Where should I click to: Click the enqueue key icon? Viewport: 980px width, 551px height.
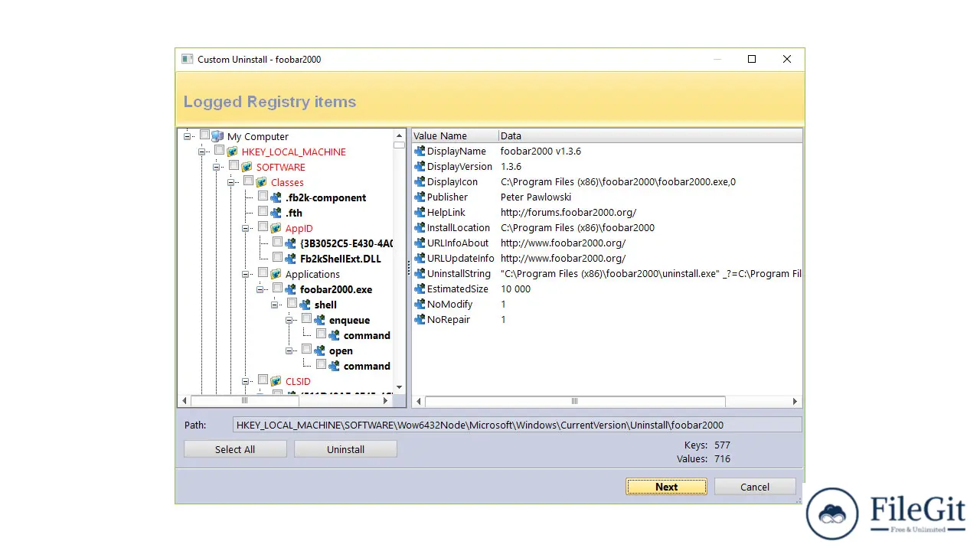(319, 320)
